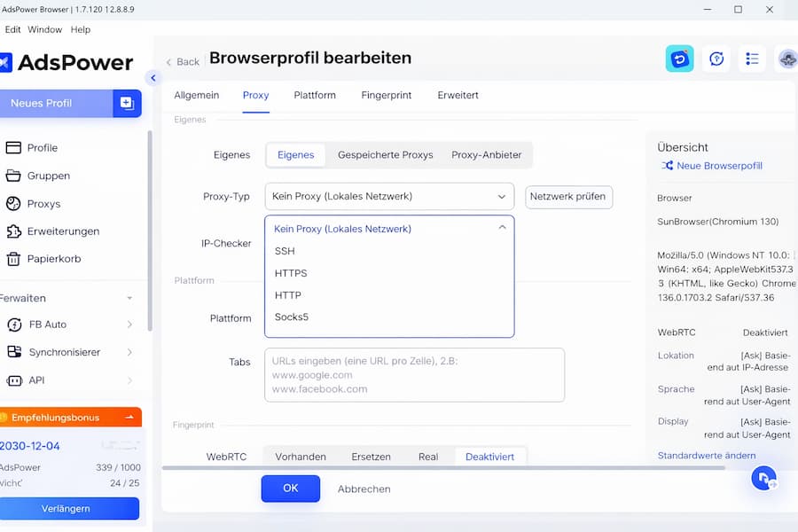Screen dimensions: 798x532
Task: Click the icon beside Neues Profil
Action: point(127,104)
